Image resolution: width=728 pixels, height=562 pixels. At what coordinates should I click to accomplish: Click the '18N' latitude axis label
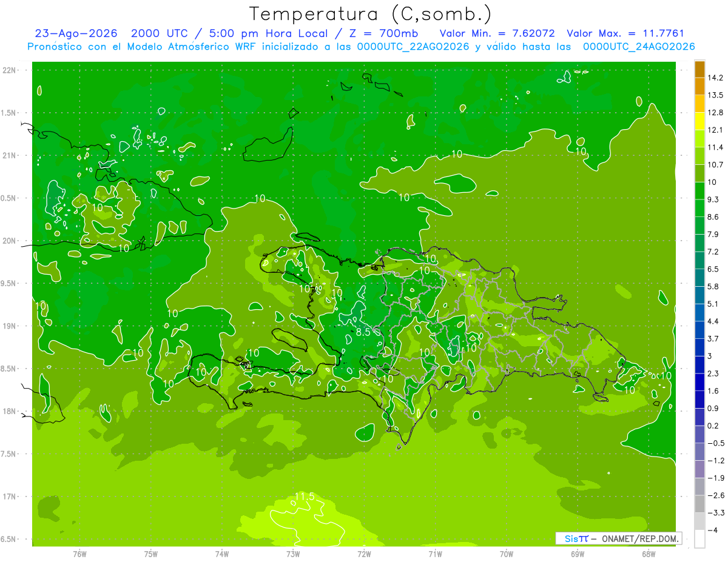coord(9,412)
